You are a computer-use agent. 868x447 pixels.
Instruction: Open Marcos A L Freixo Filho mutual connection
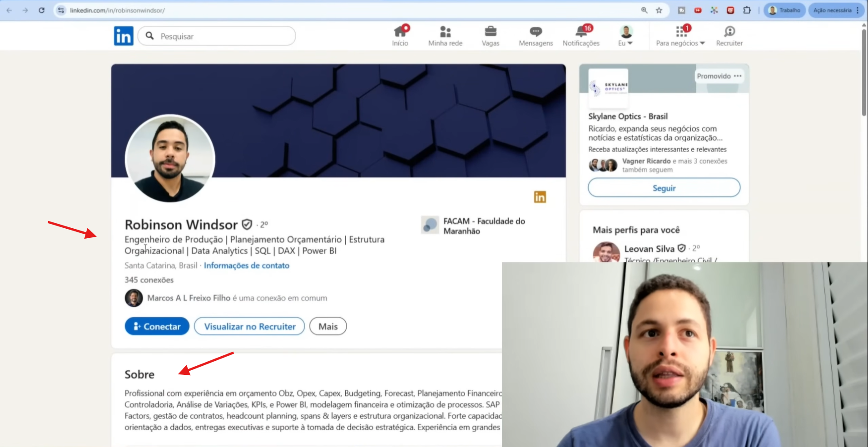point(189,298)
